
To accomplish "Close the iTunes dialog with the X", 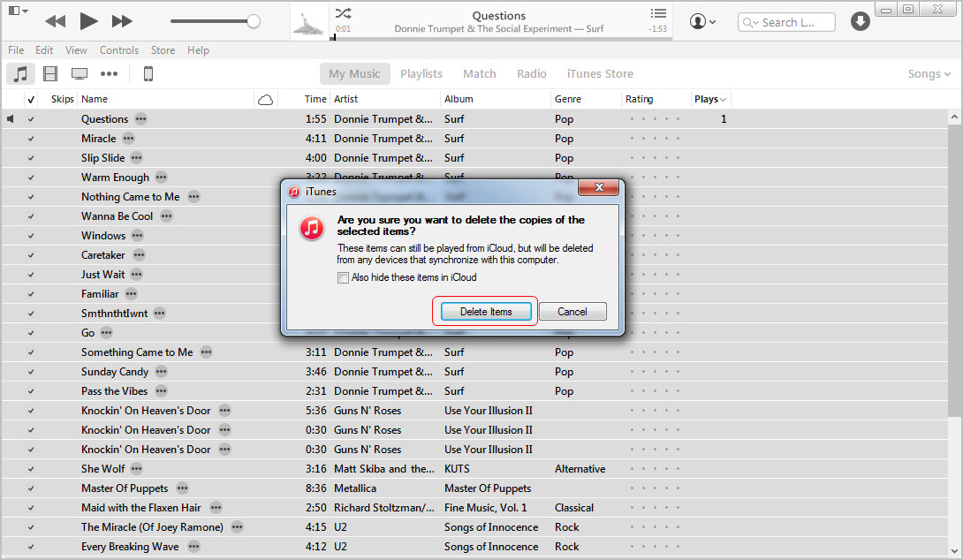I will 599,187.
